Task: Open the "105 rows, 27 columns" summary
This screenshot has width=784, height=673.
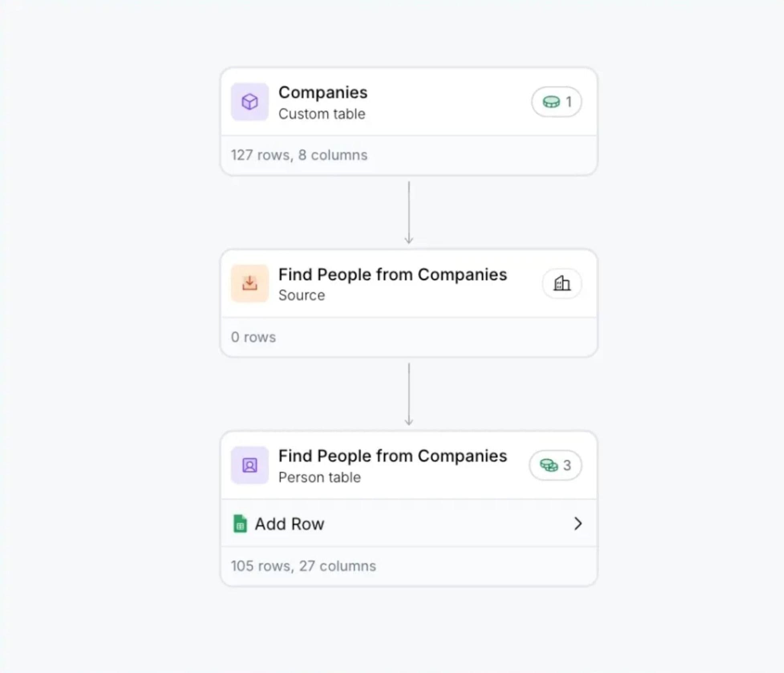Action: coord(303,566)
